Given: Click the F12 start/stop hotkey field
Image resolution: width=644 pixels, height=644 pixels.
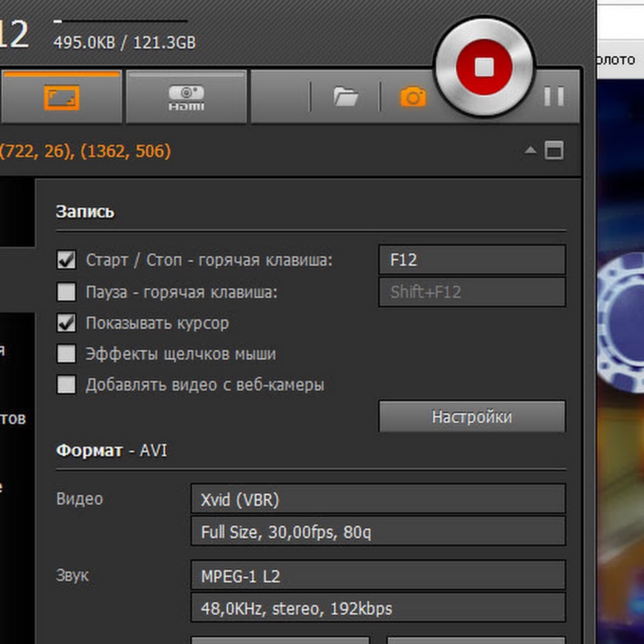Looking at the screenshot, I should [x=472, y=260].
